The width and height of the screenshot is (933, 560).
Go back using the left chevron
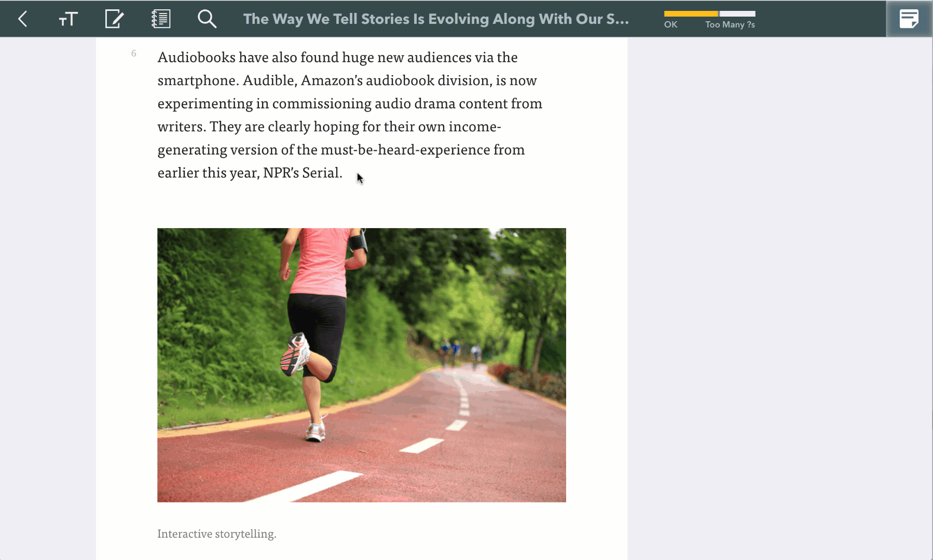click(x=22, y=19)
